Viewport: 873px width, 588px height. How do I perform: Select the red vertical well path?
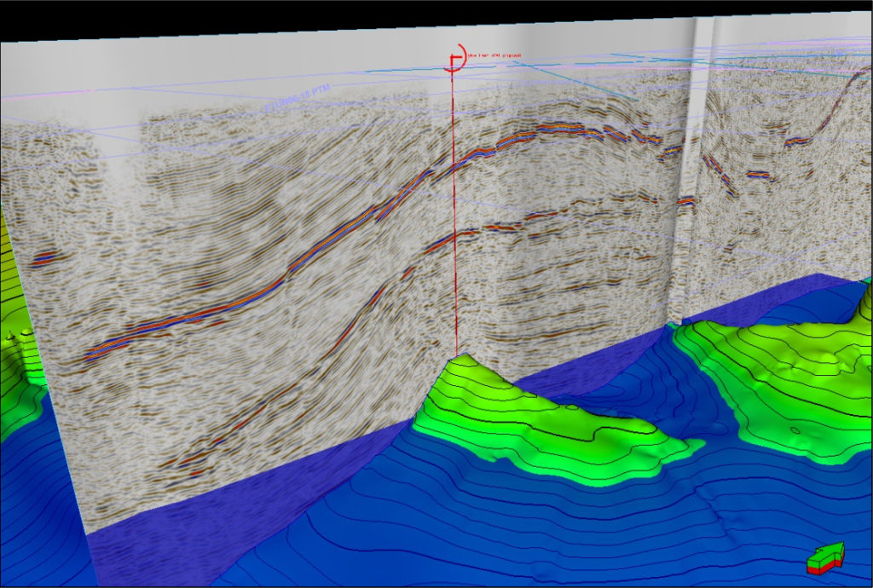[455, 213]
